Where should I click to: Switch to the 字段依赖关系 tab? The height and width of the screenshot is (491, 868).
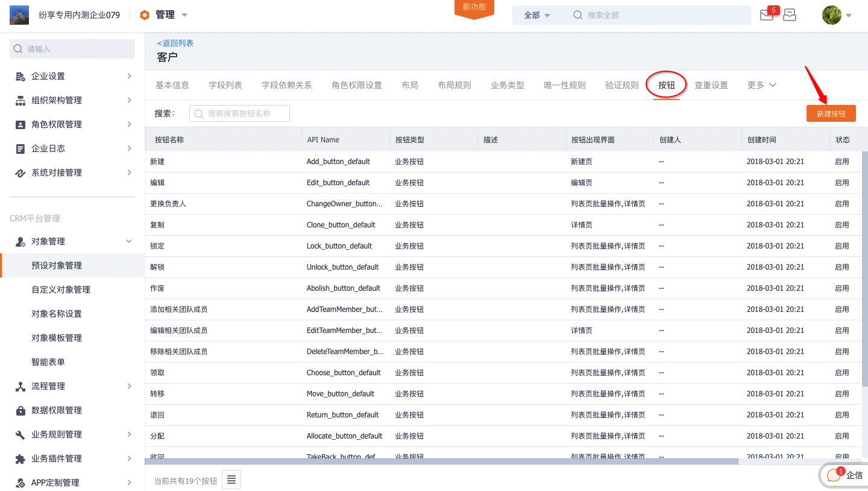pos(287,85)
